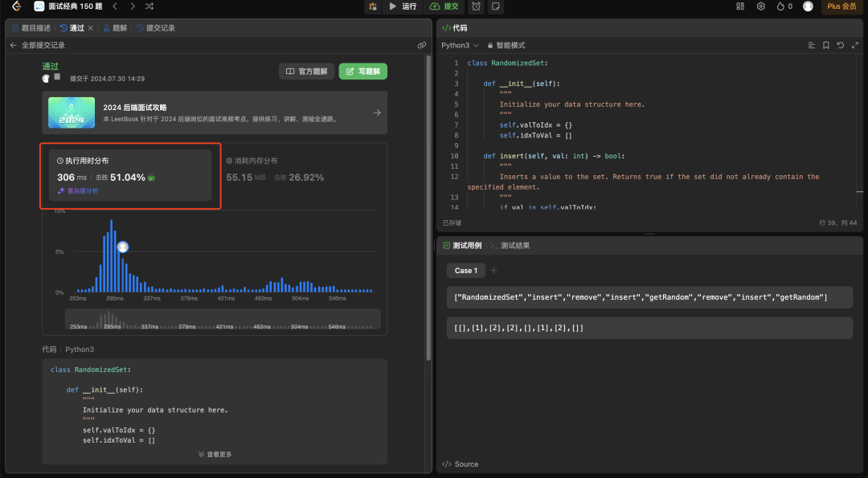Viewport: 868px width, 478px height.
Task: Click the 已存储 saved status text
Action: pyautogui.click(x=452, y=223)
